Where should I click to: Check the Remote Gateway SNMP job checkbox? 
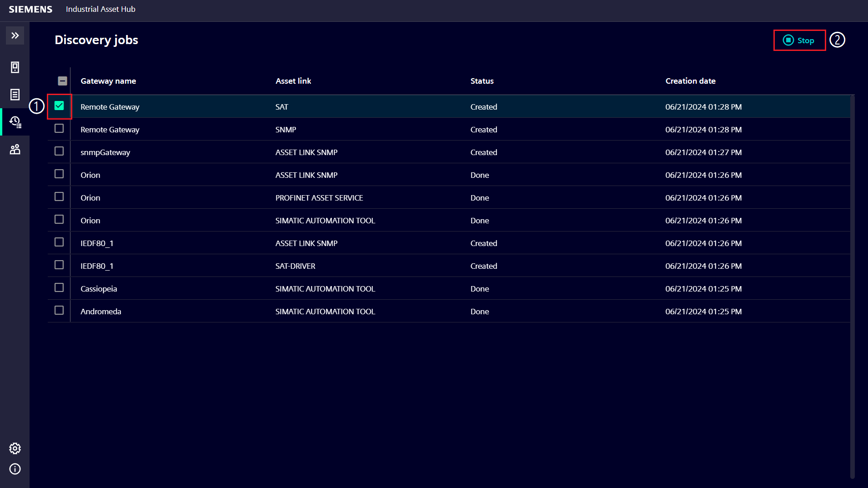[59, 129]
